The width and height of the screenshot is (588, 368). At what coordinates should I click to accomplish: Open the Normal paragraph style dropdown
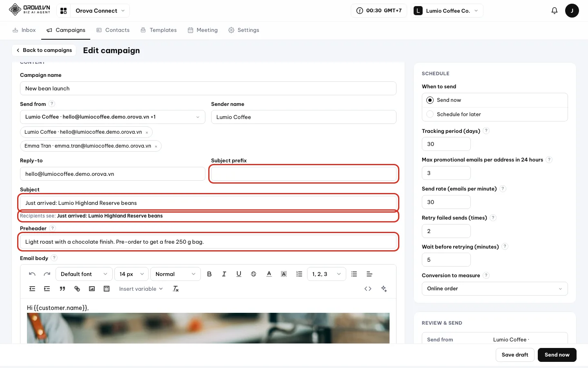[x=176, y=274]
